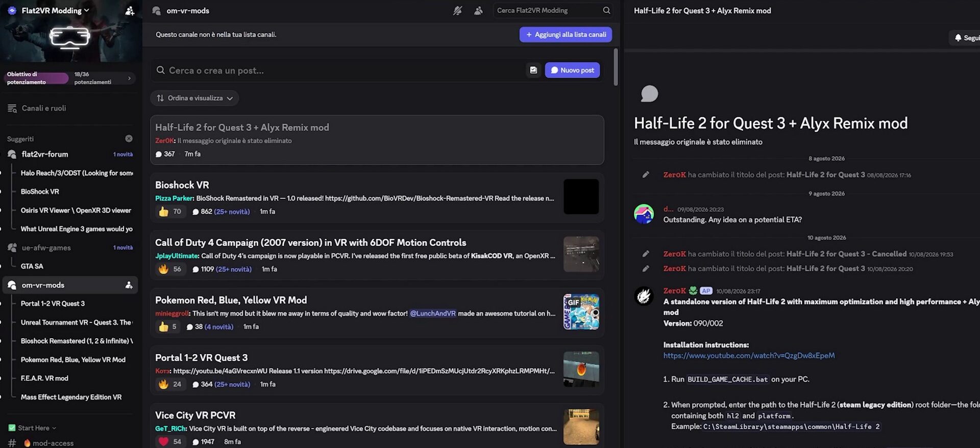
Task: Open the Flat2VR Modding server menu
Action: pos(55,10)
